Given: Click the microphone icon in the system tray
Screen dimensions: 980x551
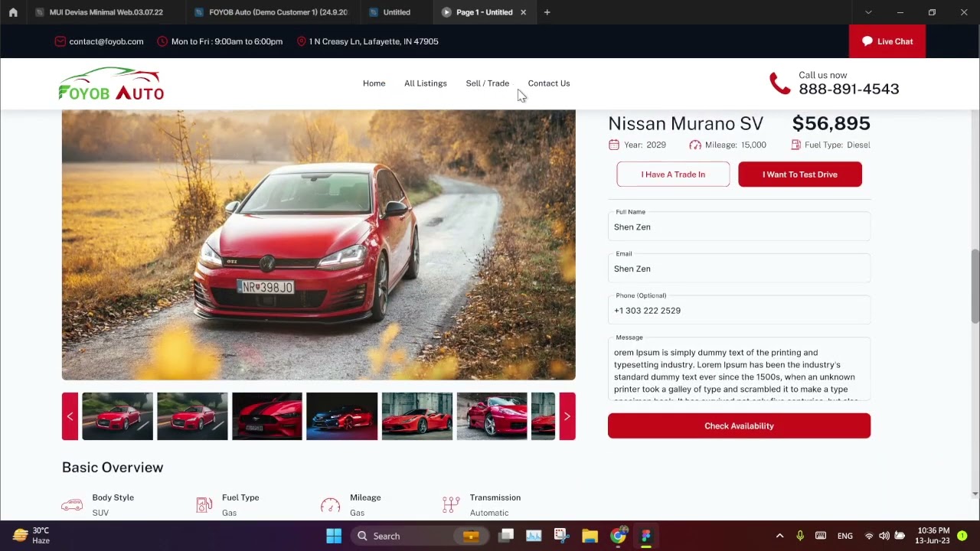Looking at the screenshot, I should tap(800, 536).
